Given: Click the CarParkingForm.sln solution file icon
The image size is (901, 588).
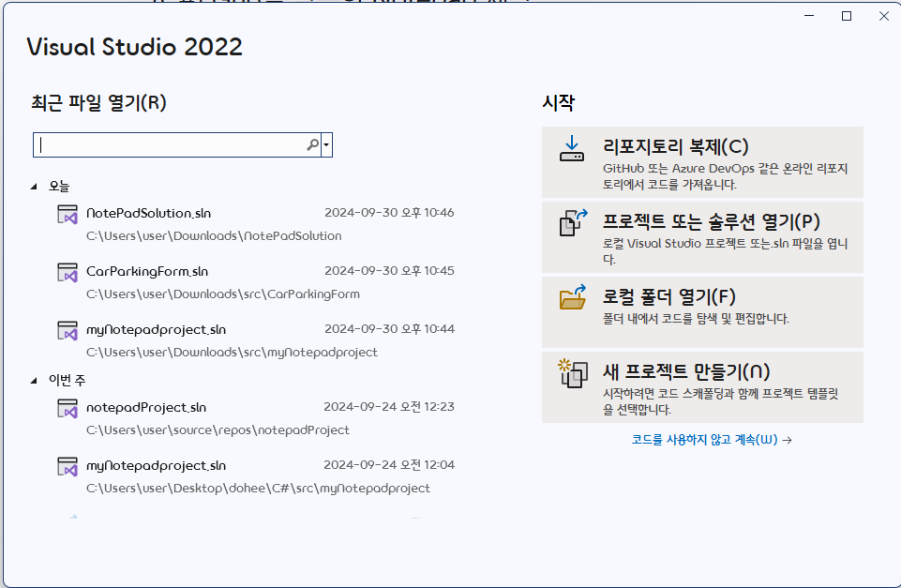Looking at the screenshot, I should click(x=68, y=273).
